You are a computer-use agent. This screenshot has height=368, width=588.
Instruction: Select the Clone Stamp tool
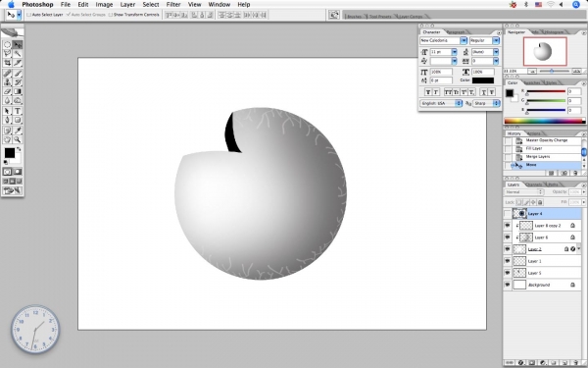tap(7, 82)
